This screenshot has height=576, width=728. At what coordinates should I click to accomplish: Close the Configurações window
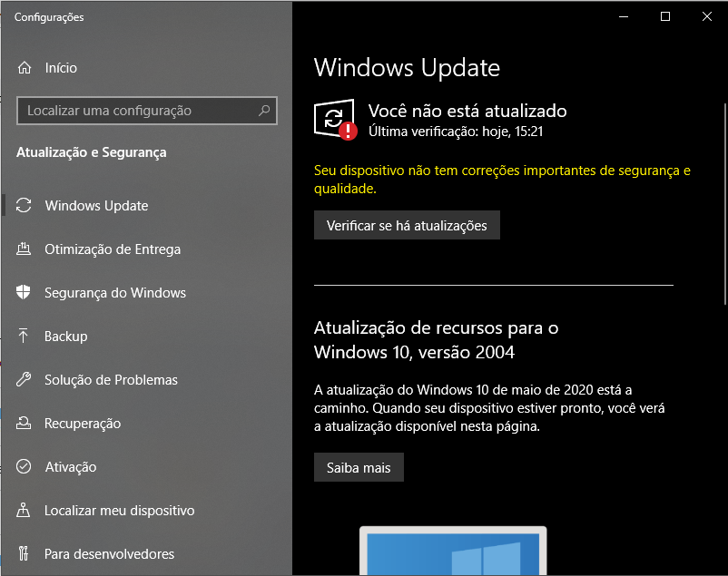coord(706,16)
